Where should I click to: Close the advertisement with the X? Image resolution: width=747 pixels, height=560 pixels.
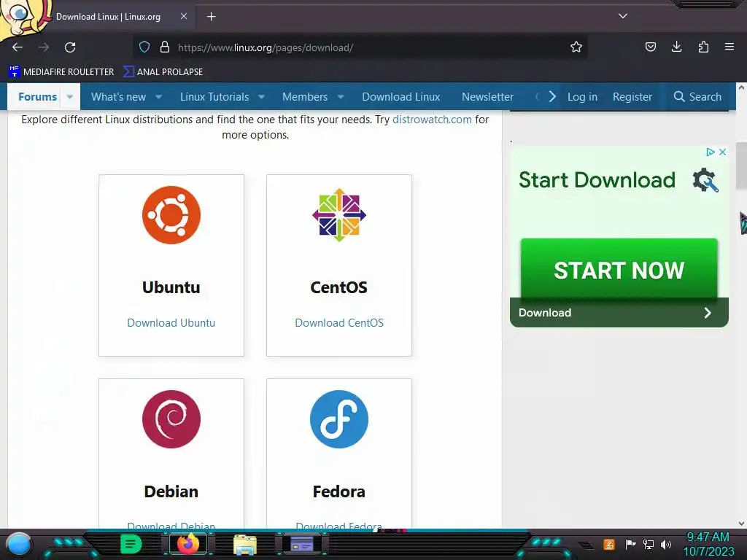(x=722, y=152)
